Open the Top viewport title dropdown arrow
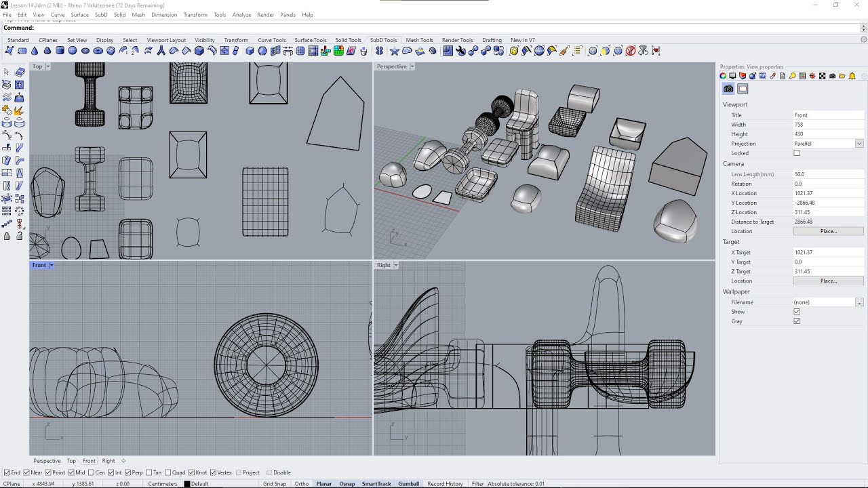The image size is (868, 488). coord(47,66)
